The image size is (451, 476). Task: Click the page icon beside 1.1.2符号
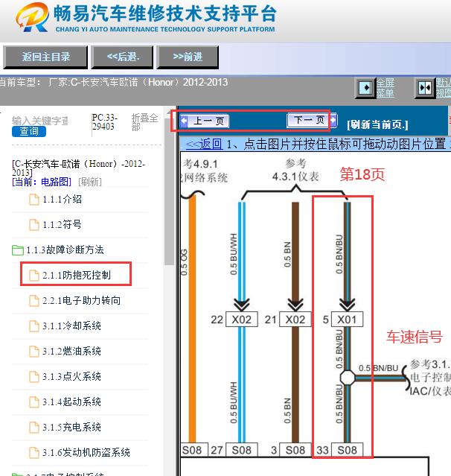point(34,225)
